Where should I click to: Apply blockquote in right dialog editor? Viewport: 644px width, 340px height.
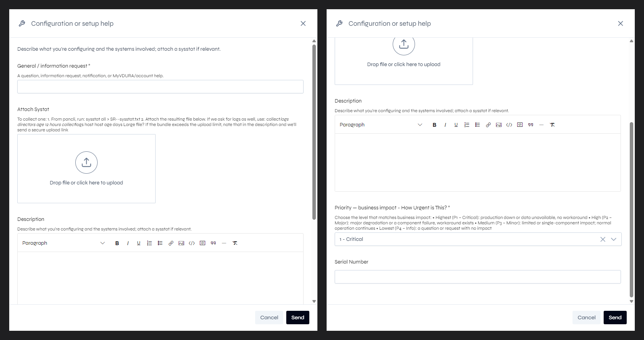[x=531, y=125]
